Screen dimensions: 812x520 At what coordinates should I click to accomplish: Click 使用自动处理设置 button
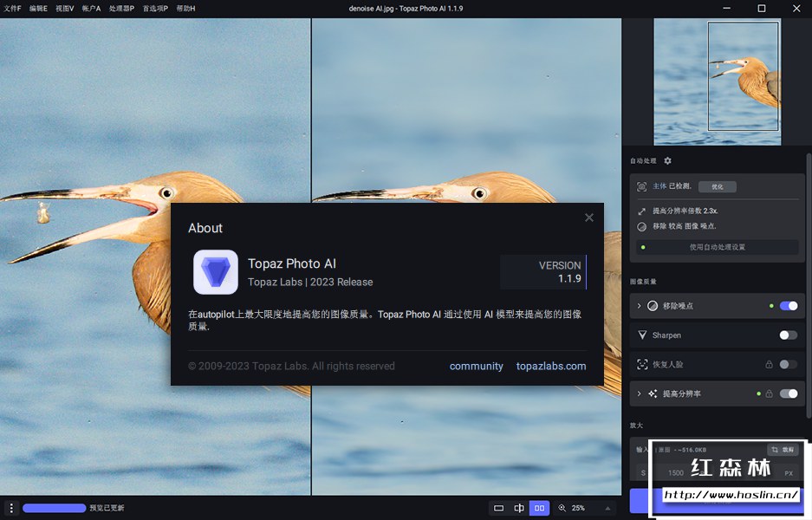tap(717, 247)
